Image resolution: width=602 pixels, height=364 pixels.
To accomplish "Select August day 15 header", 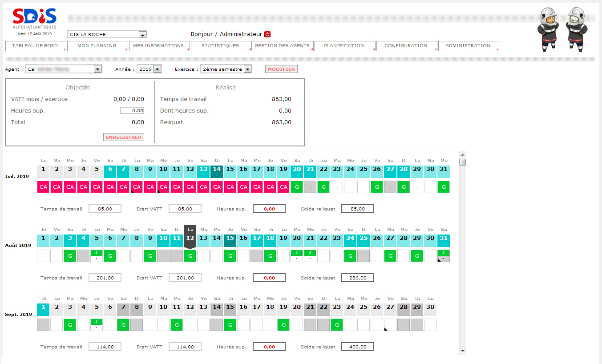I will [x=230, y=240].
